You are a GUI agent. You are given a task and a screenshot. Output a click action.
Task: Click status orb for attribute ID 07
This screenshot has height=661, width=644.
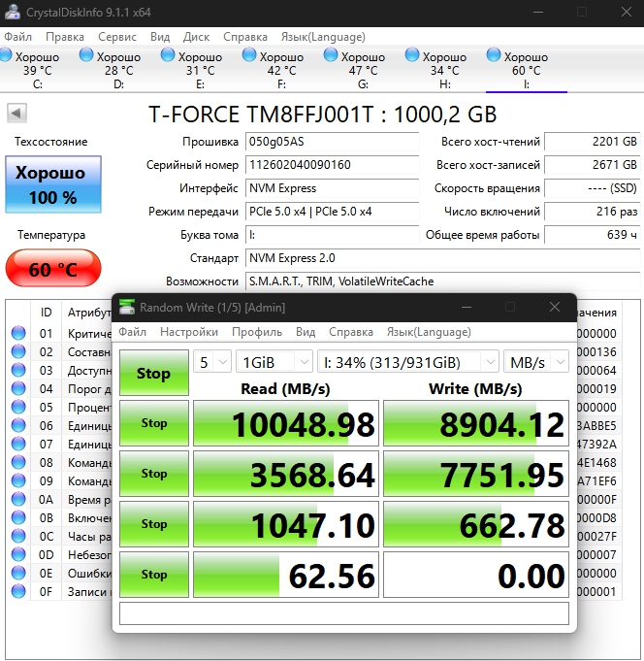pyautogui.click(x=18, y=444)
